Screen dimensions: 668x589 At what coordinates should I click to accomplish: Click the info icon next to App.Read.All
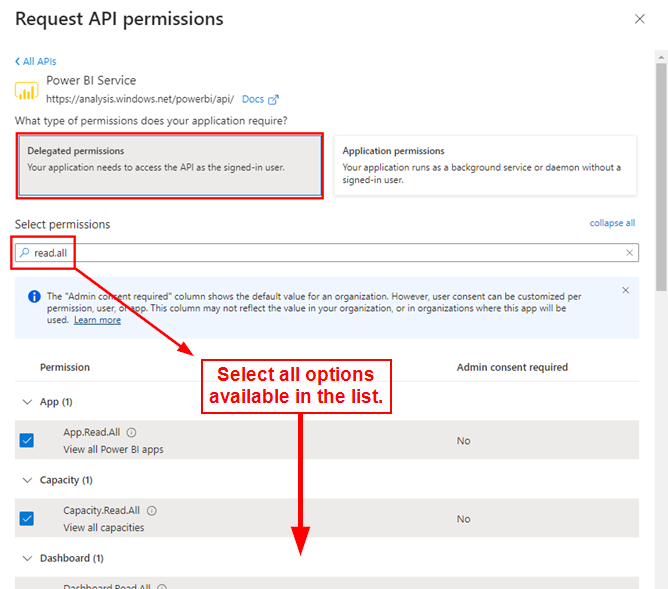click(132, 433)
